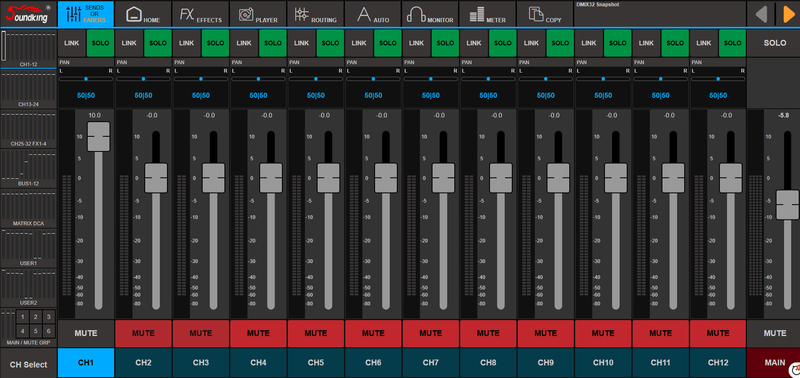Viewport: 800px width, 378px height.
Task: Select channel CH7 strip label
Action: point(430,363)
